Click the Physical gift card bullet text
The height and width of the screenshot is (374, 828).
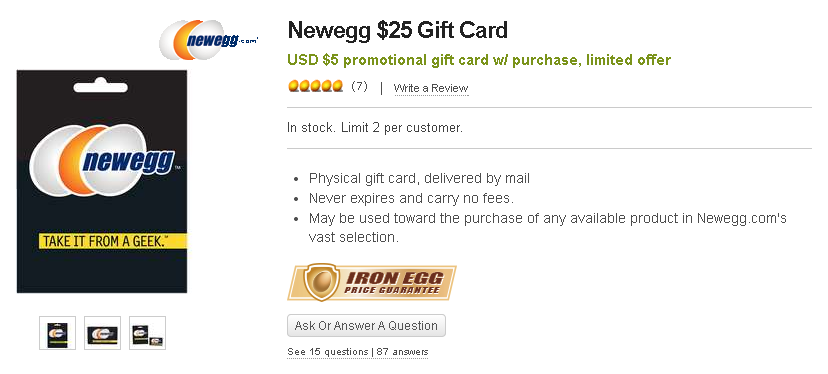[419, 179]
